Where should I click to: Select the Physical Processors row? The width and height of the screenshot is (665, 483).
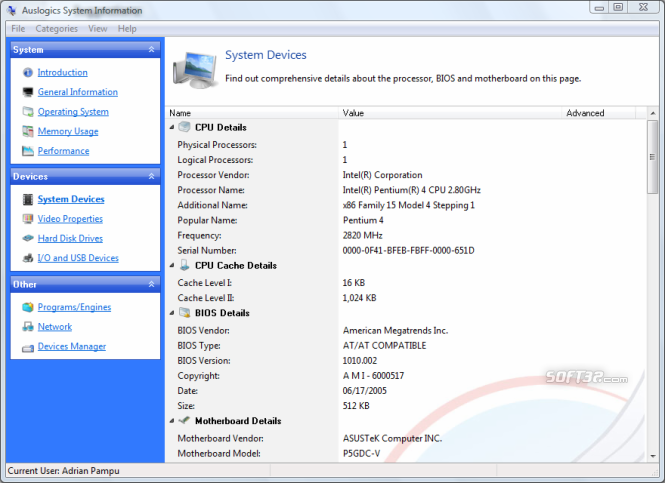[x=406, y=145]
